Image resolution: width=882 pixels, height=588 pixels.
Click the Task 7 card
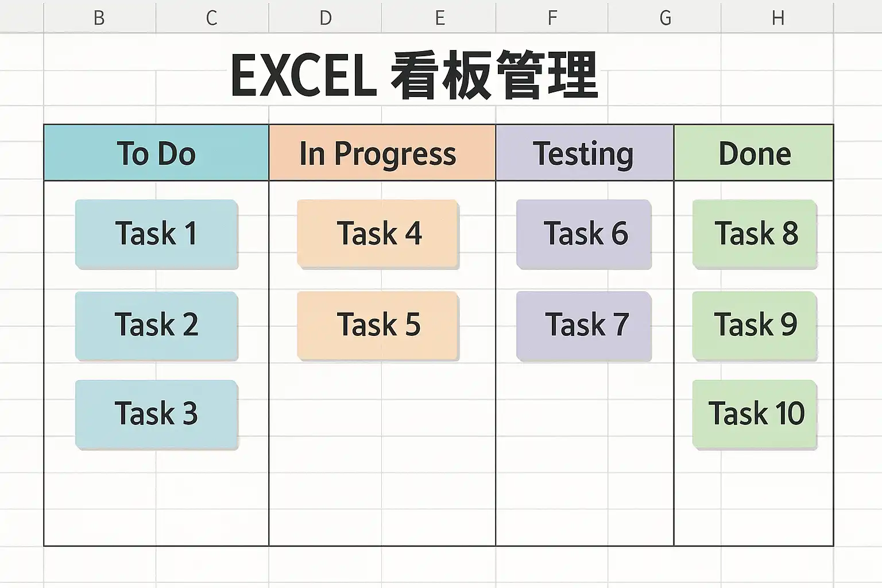(x=584, y=325)
